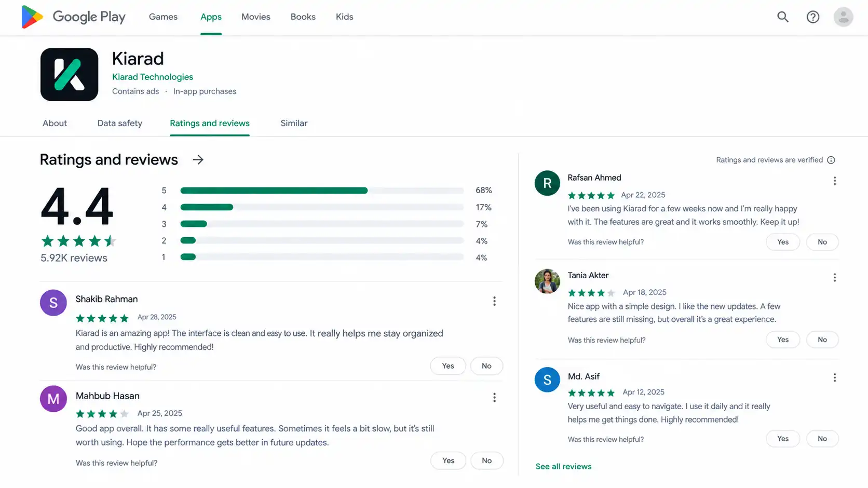Viewport: 868px width, 488px height.
Task: Click See all reviews
Action: (564, 466)
